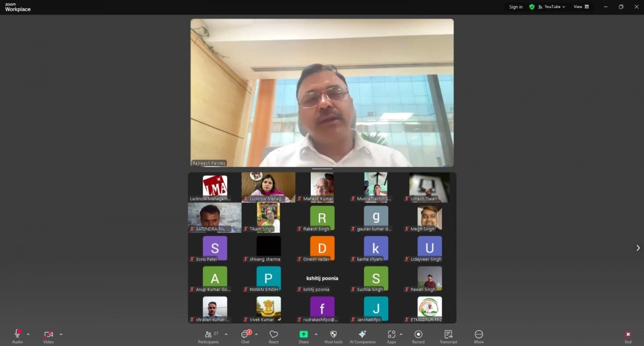Viewport: 644px width, 346px height.
Task: Open the YouTube live stream dropdown
Action: 554,7
